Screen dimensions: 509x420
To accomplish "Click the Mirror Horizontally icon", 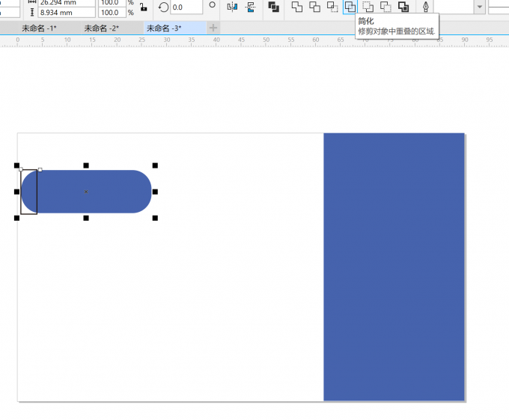I will tap(232, 7).
